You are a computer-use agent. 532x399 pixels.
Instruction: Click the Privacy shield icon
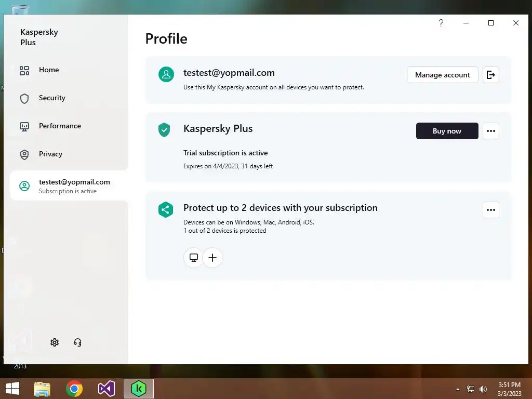click(24, 155)
